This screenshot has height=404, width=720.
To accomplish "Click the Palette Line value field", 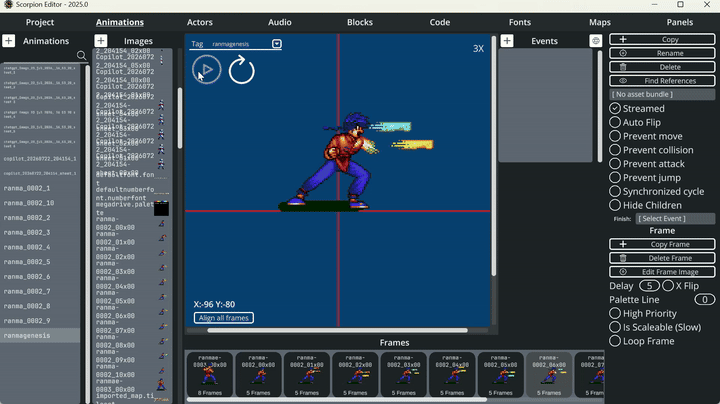I will pos(704,299).
